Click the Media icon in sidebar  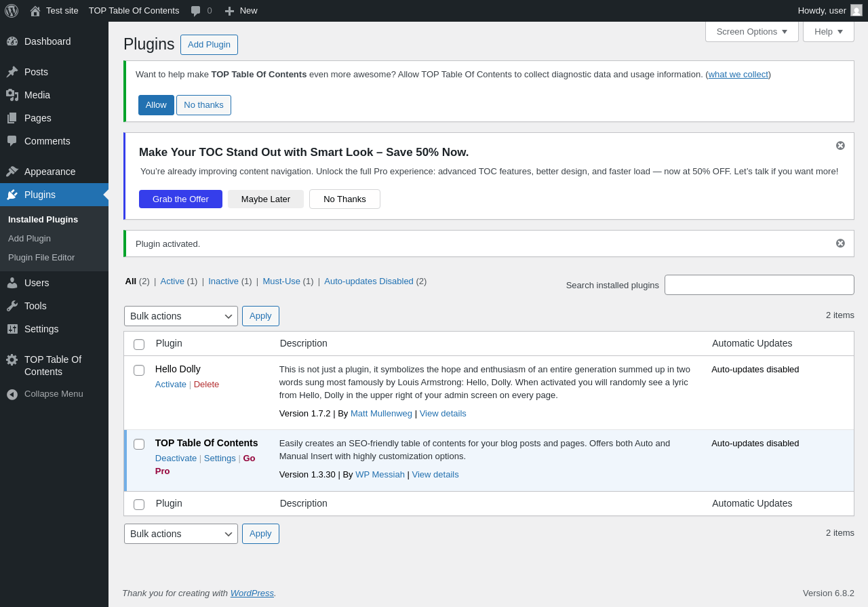pyautogui.click(x=12, y=95)
